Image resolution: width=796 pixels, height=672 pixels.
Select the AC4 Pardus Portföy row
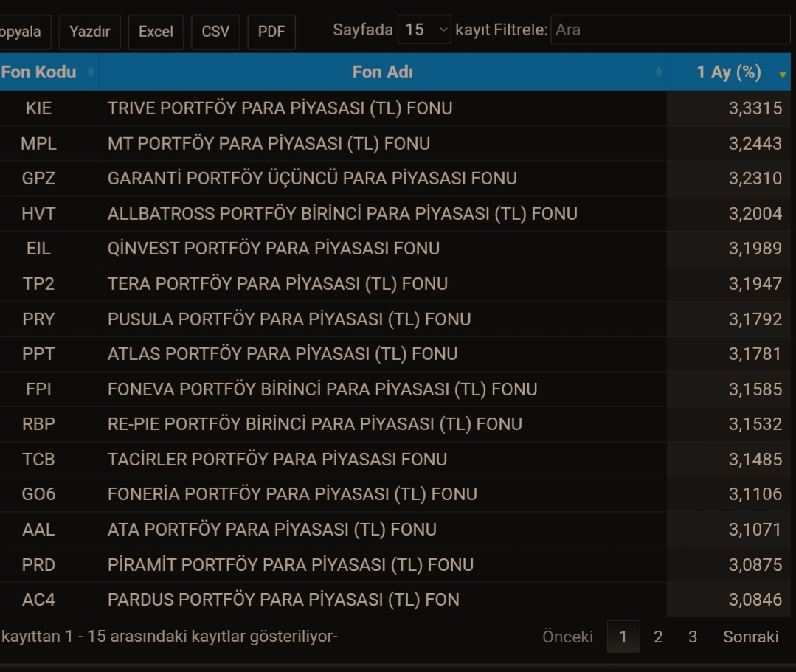(395, 600)
